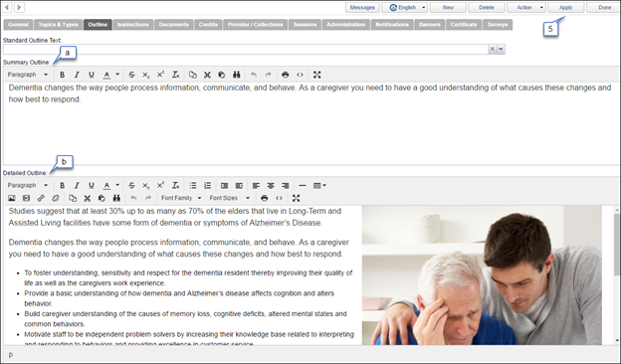Viewport: 621px width, 364px height.
Task: Insert numbered list in Detailed Outline
Action: tap(207, 185)
